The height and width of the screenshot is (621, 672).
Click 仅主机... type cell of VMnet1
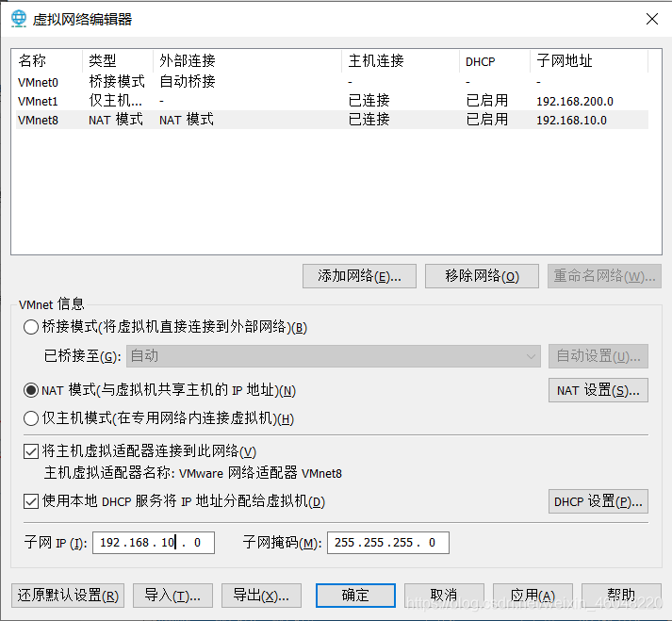[x=115, y=101]
